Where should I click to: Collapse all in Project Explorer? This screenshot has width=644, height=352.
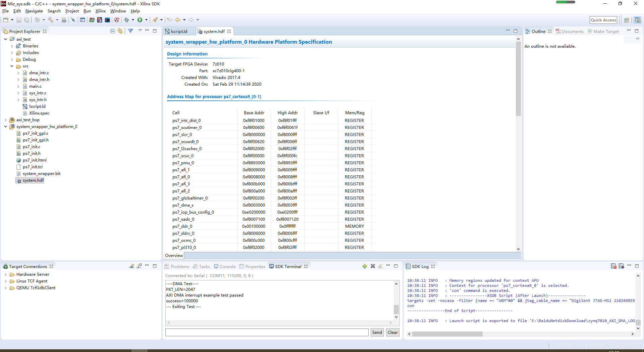click(112, 31)
